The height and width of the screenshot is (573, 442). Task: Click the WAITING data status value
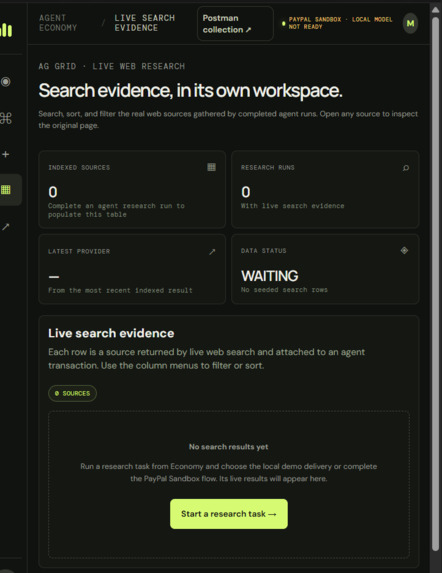tap(270, 276)
